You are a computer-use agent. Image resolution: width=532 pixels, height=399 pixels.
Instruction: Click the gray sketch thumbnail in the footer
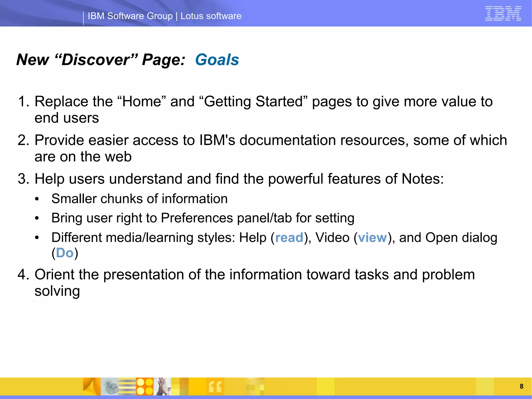[x=110, y=387]
